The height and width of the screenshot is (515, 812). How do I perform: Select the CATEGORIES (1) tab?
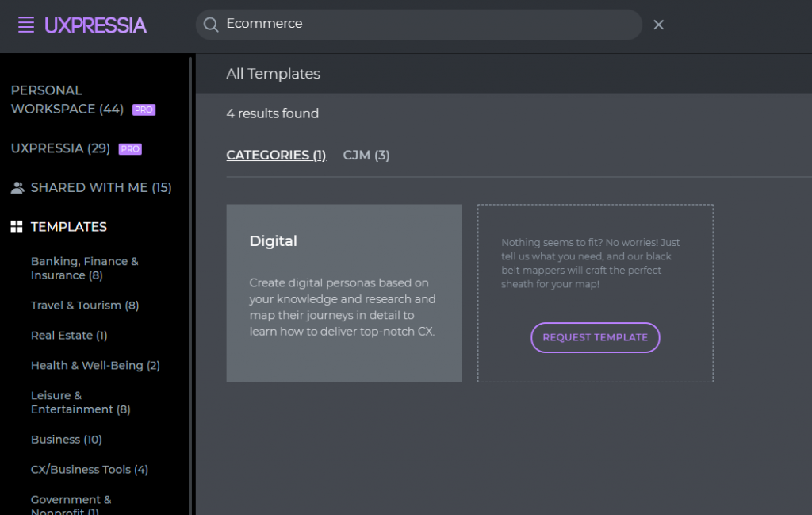(276, 155)
